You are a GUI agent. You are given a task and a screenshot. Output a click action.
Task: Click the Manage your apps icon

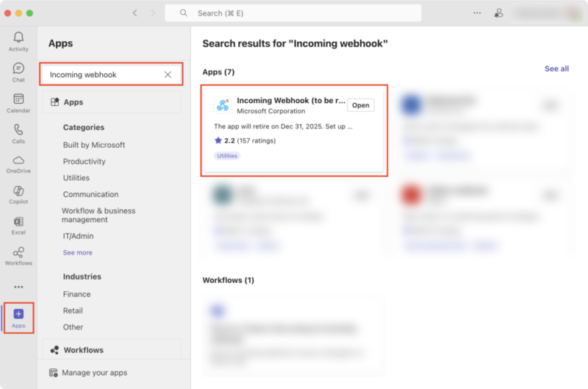coord(54,373)
